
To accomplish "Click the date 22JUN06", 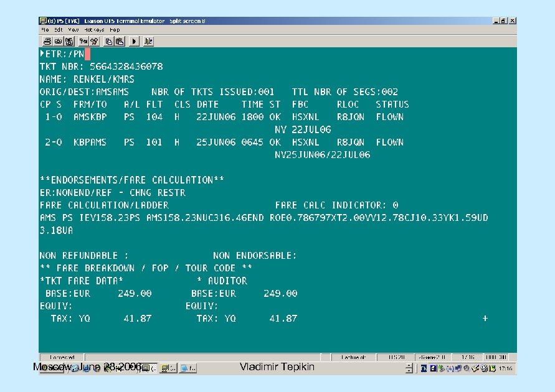I will coord(216,117).
